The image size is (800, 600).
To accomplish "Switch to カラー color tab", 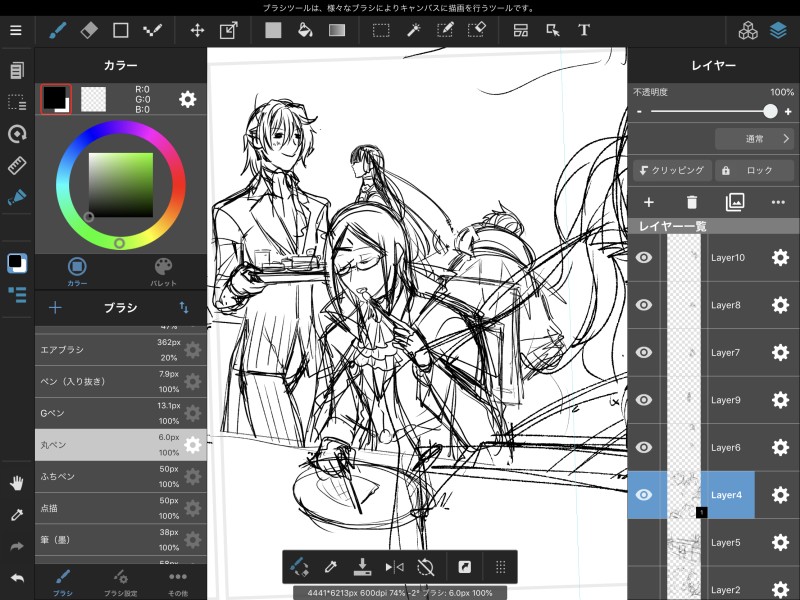I will [x=77, y=271].
